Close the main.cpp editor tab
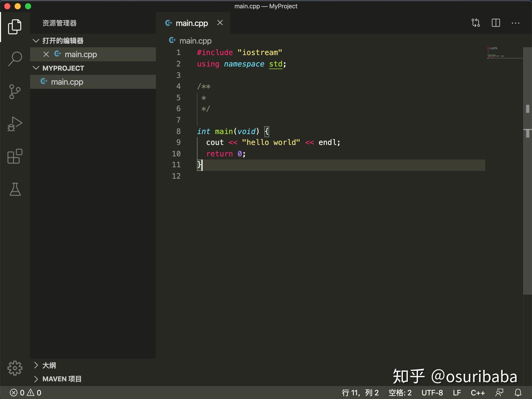The height and width of the screenshot is (399, 532). click(220, 23)
